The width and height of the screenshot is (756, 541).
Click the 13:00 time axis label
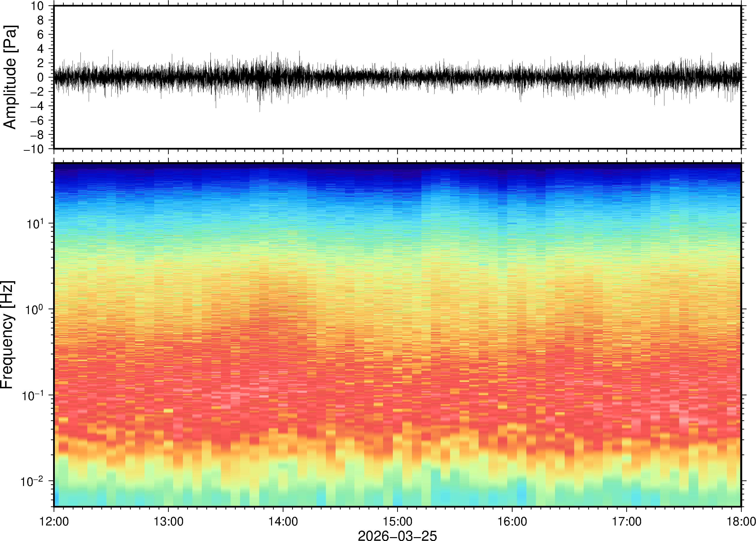[168, 521]
